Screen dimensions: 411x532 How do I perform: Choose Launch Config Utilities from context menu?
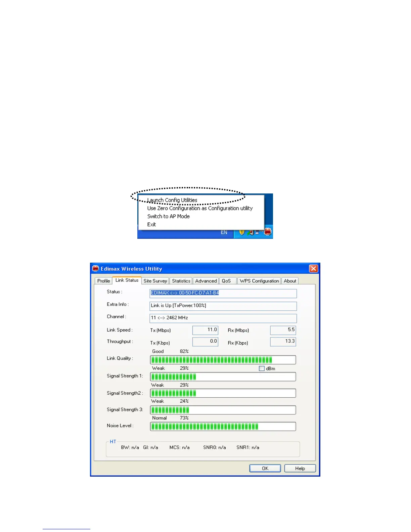pyautogui.click(x=172, y=200)
